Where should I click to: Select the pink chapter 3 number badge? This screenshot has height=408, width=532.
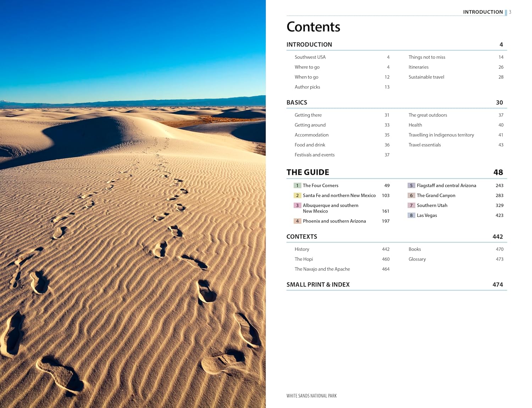(x=297, y=205)
